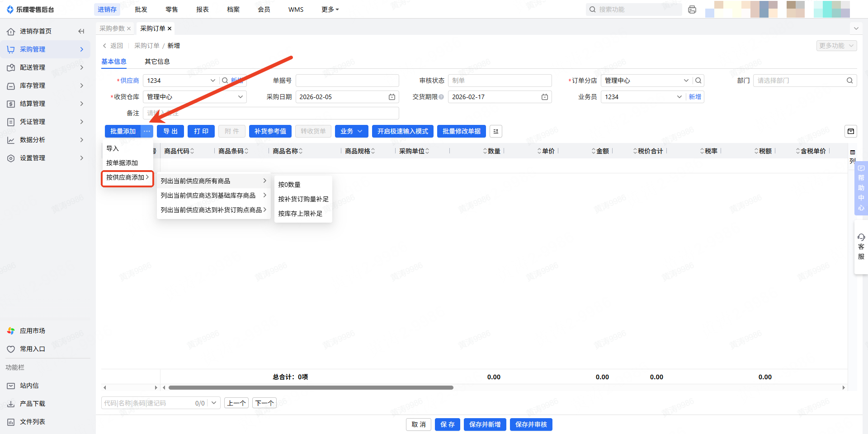Click the 取消 button
This screenshot has width=868, height=434.
click(419, 424)
